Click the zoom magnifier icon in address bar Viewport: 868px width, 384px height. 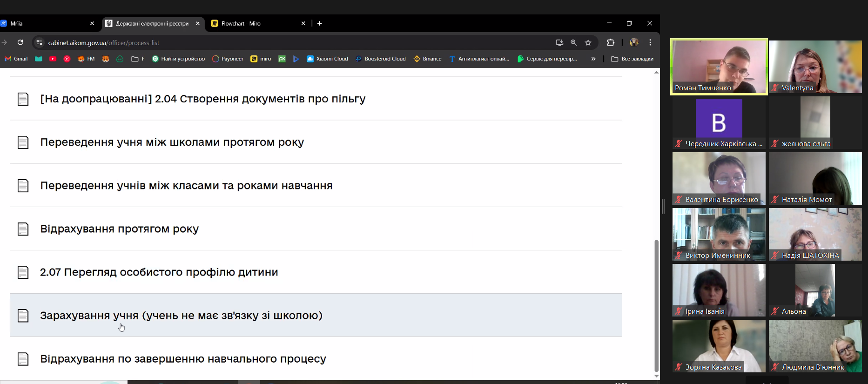pyautogui.click(x=573, y=42)
